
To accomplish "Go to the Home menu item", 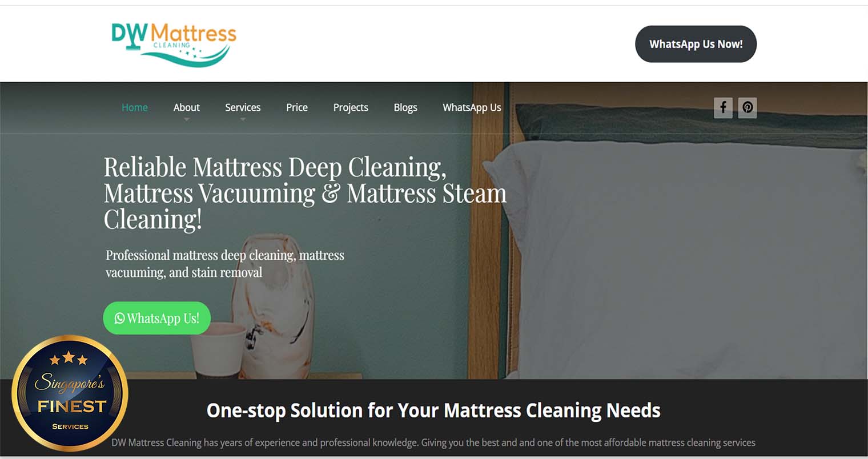I will pos(135,107).
